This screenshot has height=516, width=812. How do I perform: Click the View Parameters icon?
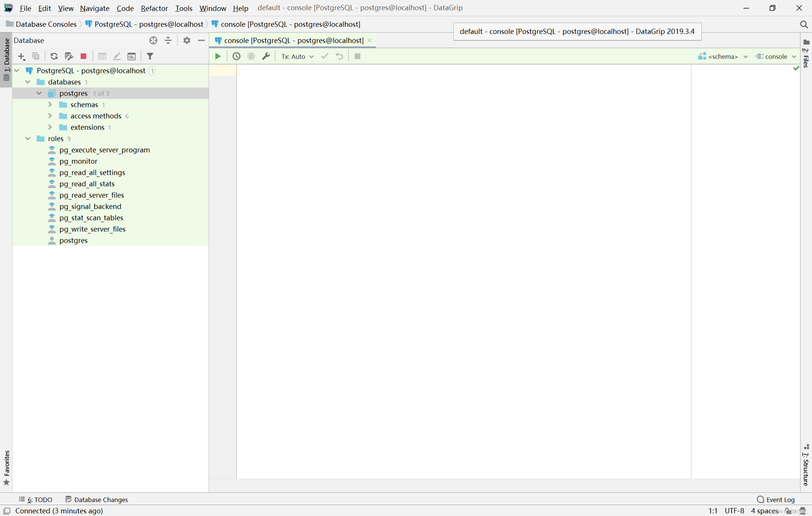[251, 56]
